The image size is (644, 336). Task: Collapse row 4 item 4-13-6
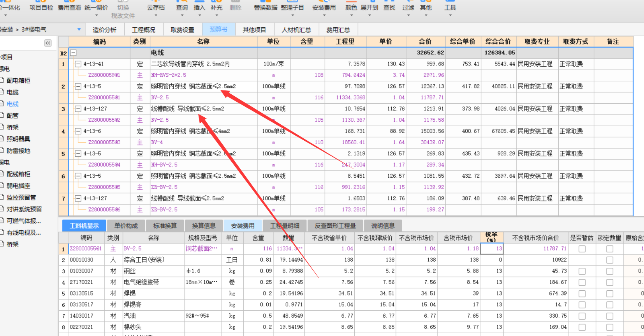coord(78,131)
